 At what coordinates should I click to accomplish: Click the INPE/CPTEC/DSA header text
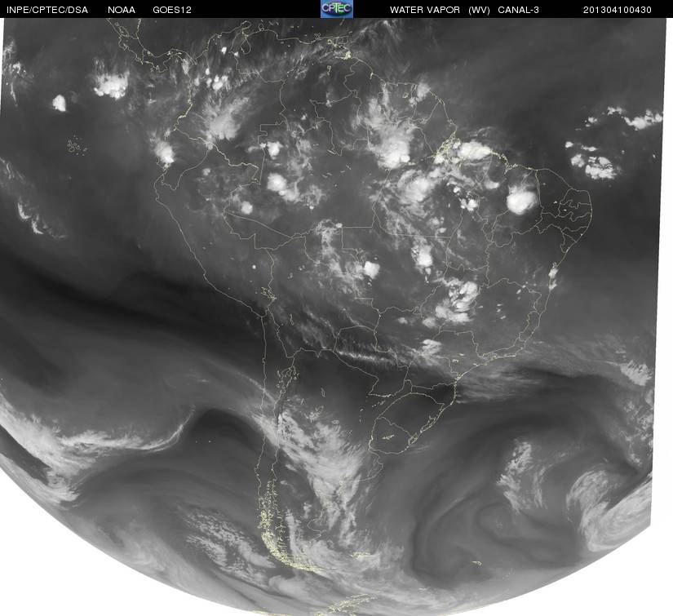click(x=47, y=10)
